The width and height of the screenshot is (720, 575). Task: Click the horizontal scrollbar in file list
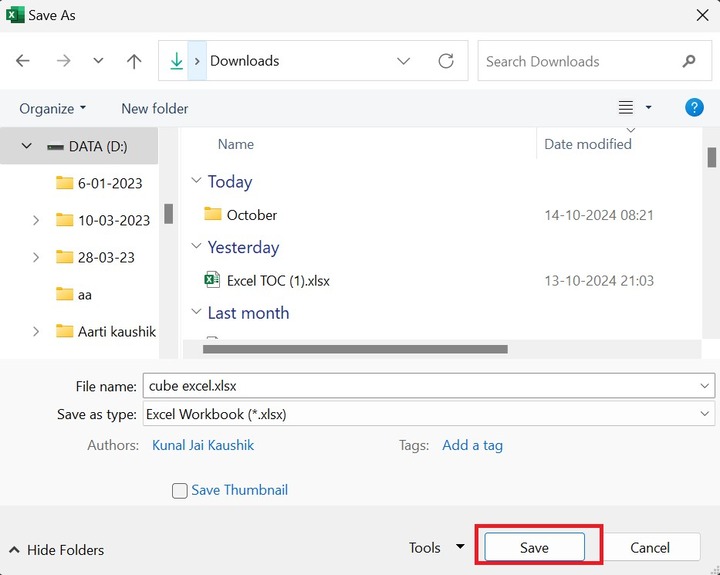point(355,349)
